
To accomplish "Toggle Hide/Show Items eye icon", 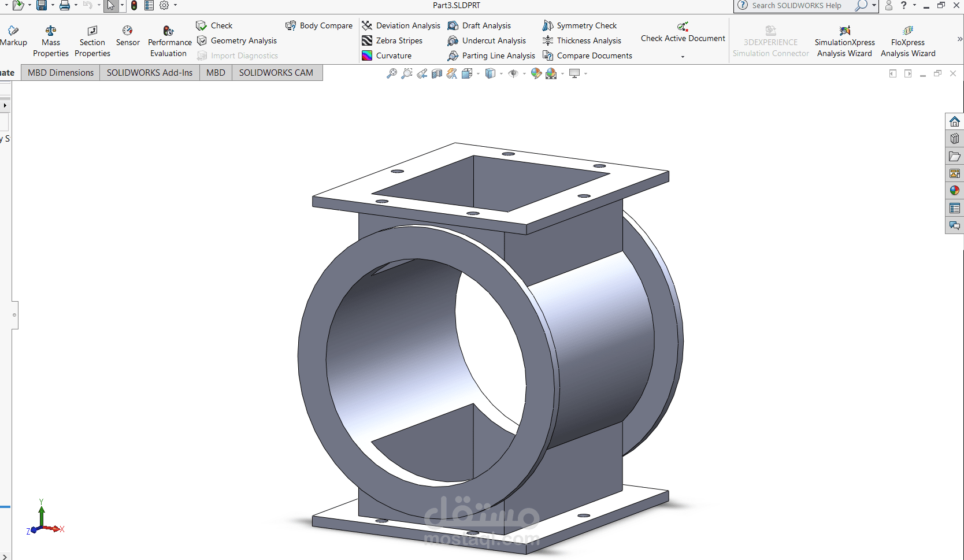I will tap(513, 73).
